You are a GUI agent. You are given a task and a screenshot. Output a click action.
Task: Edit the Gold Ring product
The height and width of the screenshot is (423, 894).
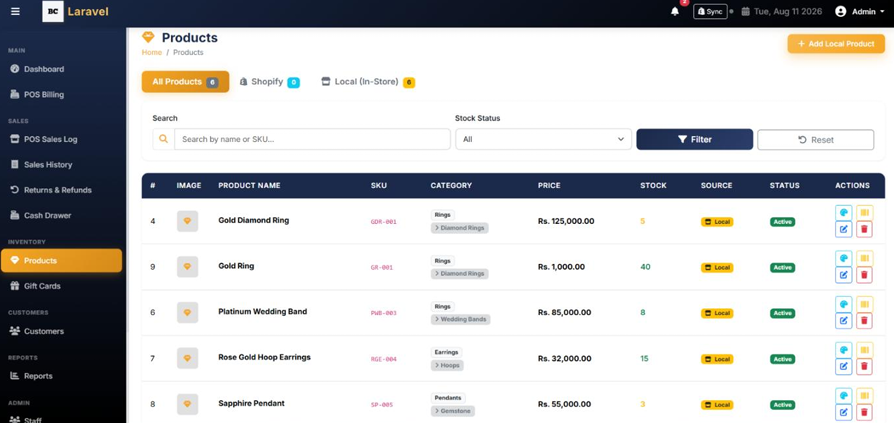pos(844,275)
